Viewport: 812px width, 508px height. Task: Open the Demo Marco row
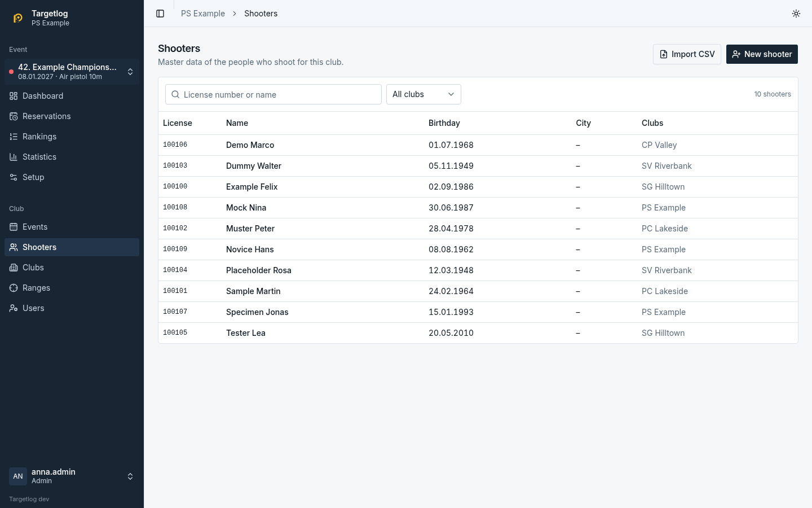click(478, 145)
